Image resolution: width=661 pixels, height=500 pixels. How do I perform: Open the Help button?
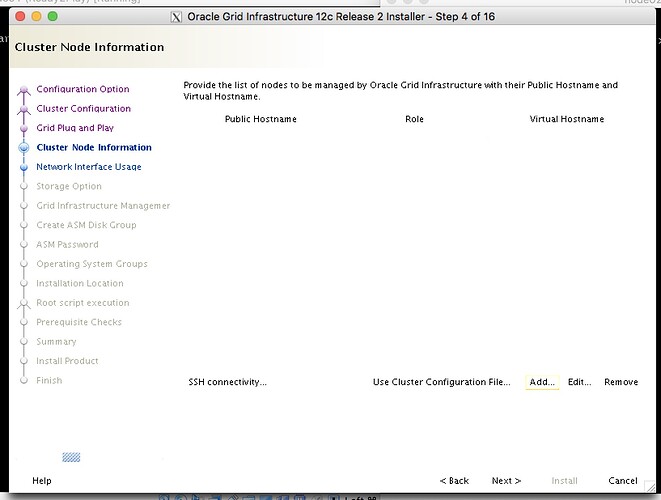tap(42, 481)
